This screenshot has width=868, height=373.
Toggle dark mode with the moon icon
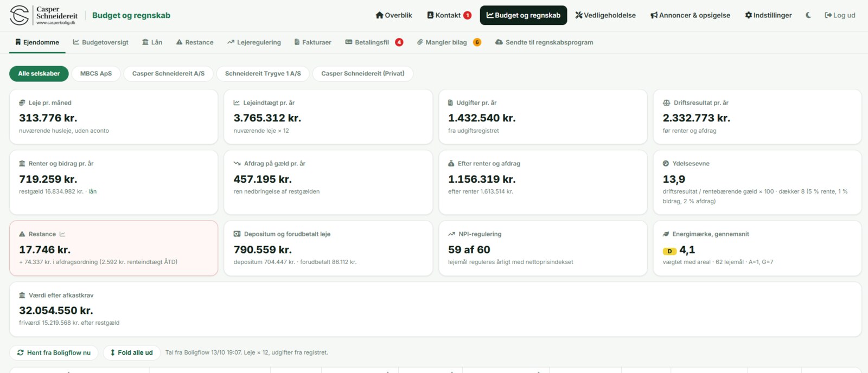click(808, 15)
